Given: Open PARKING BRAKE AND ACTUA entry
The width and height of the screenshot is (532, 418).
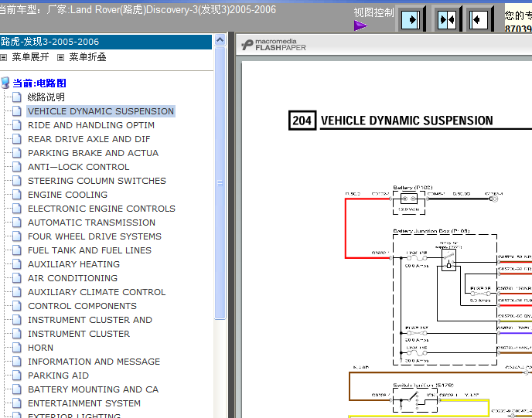Looking at the screenshot, I should [x=94, y=153].
